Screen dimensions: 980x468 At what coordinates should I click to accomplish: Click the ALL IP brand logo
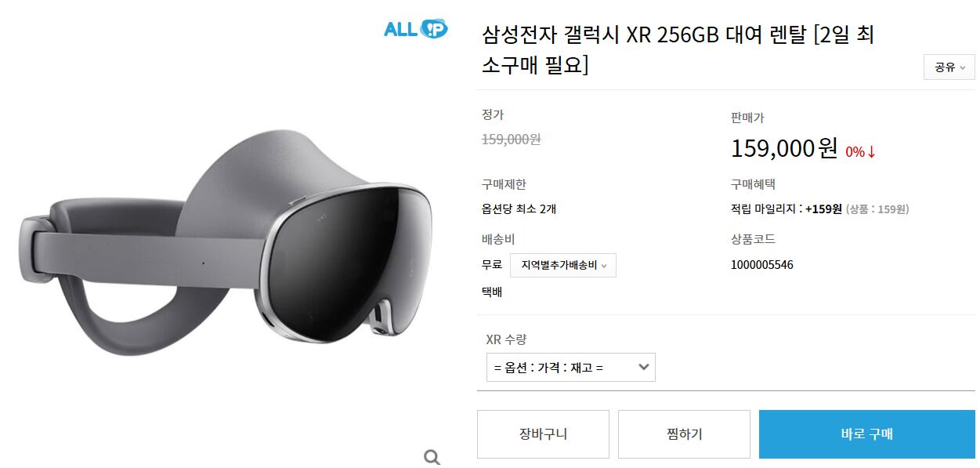point(415,29)
